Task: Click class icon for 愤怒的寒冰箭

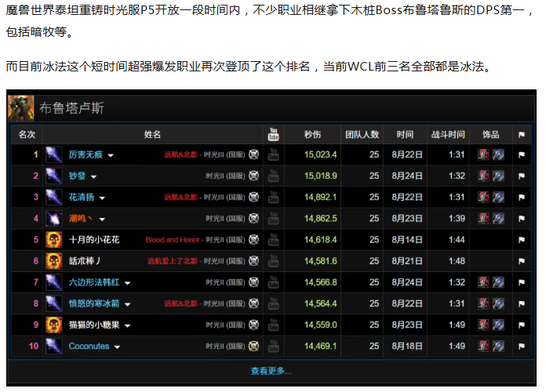Action: [x=53, y=303]
